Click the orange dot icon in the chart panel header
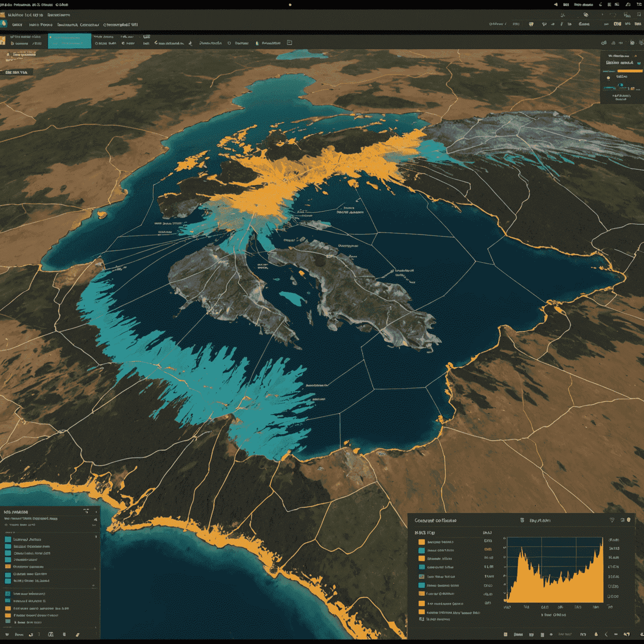This screenshot has width=644, height=644. click(628, 520)
